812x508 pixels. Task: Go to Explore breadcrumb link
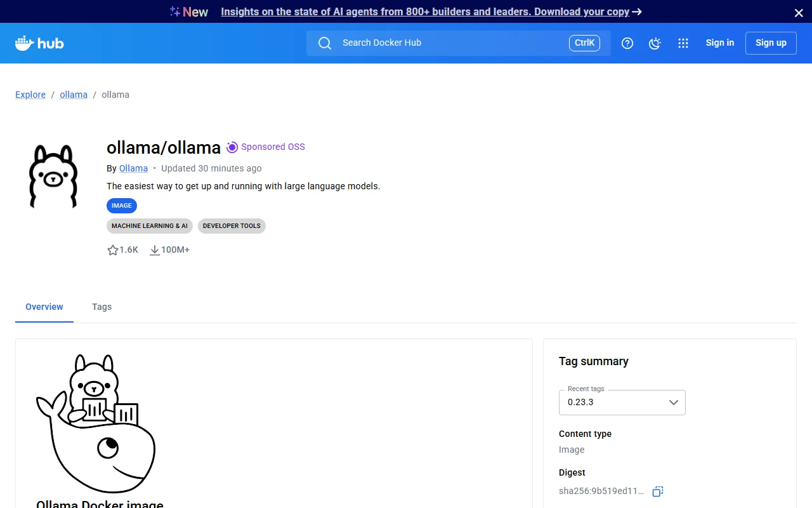[x=30, y=95]
